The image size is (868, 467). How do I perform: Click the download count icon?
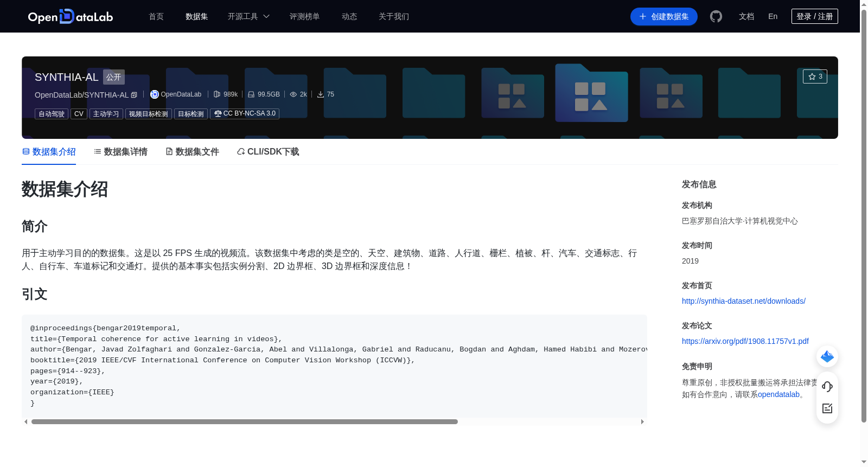click(x=321, y=94)
